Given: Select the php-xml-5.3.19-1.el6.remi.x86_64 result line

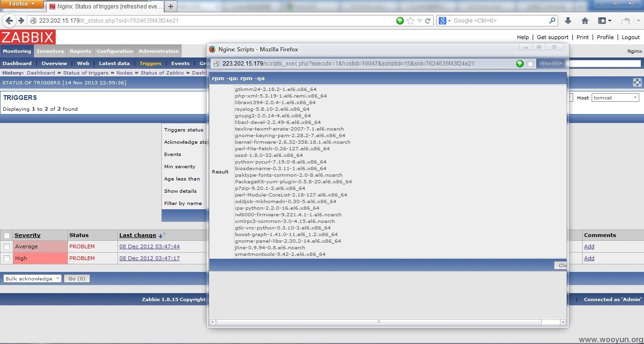Looking at the screenshot, I should point(281,96).
